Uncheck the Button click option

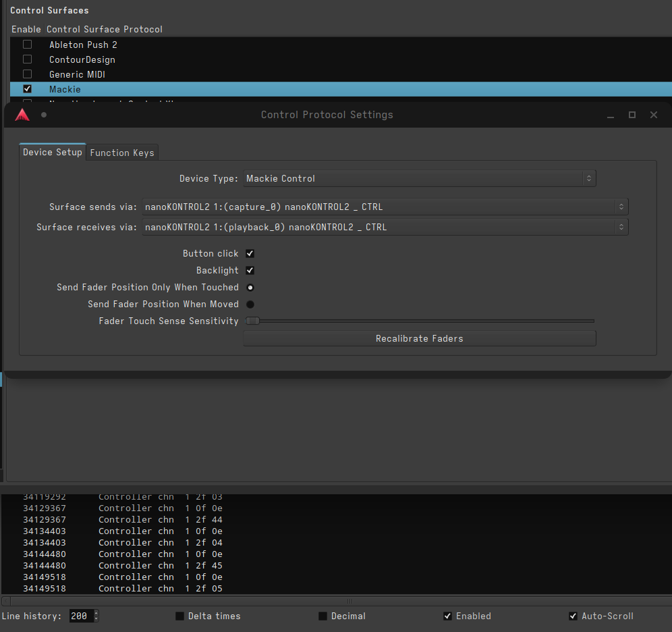pyautogui.click(x=250, y=254)
